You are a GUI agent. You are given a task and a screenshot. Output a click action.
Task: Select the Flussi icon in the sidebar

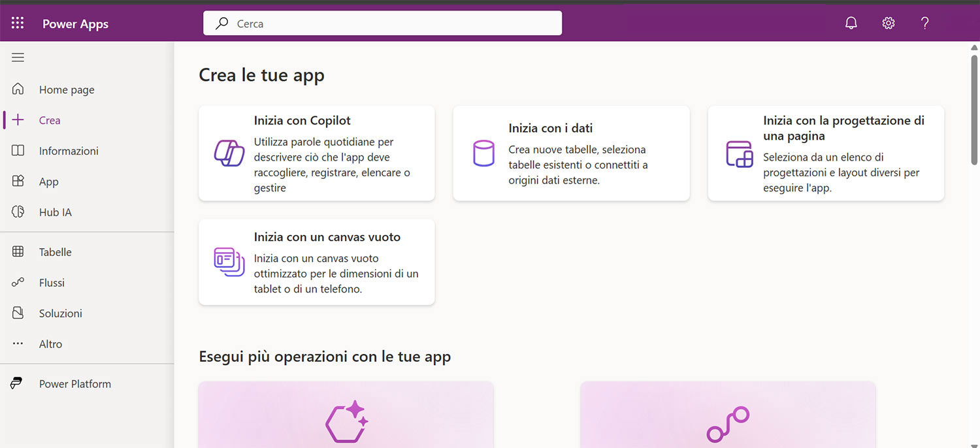pyautogui.click(x=18, y=282)
